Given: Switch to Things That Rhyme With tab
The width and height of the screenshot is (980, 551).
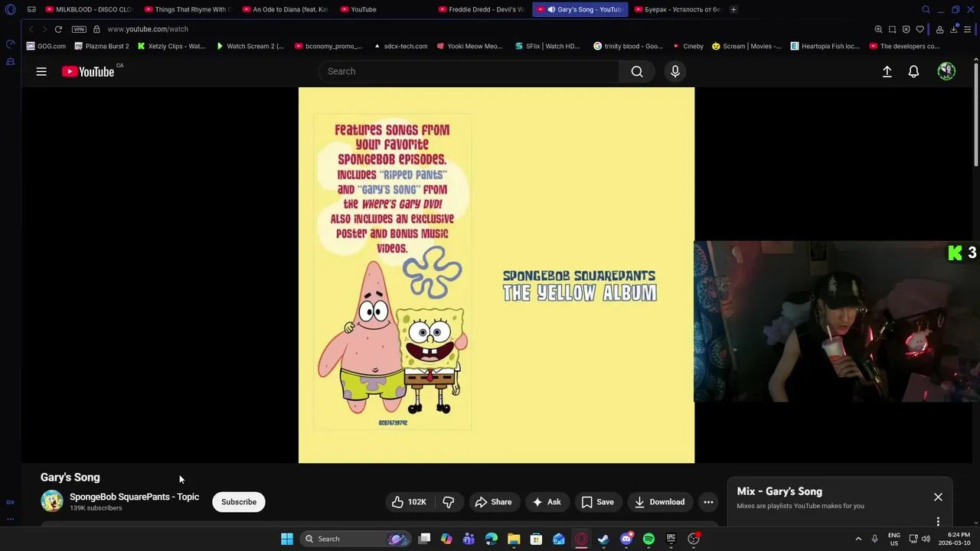Looking at the screenshot, I should [x=188, y=9].
